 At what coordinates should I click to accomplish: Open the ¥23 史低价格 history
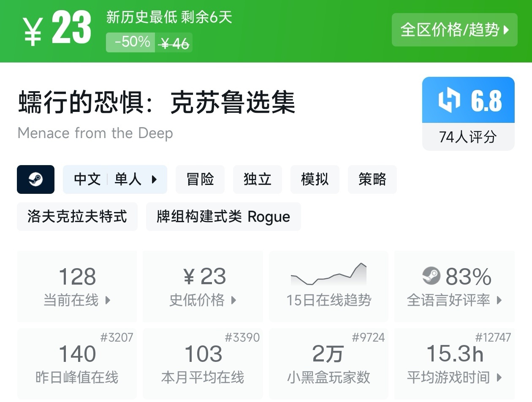[203, 286]
